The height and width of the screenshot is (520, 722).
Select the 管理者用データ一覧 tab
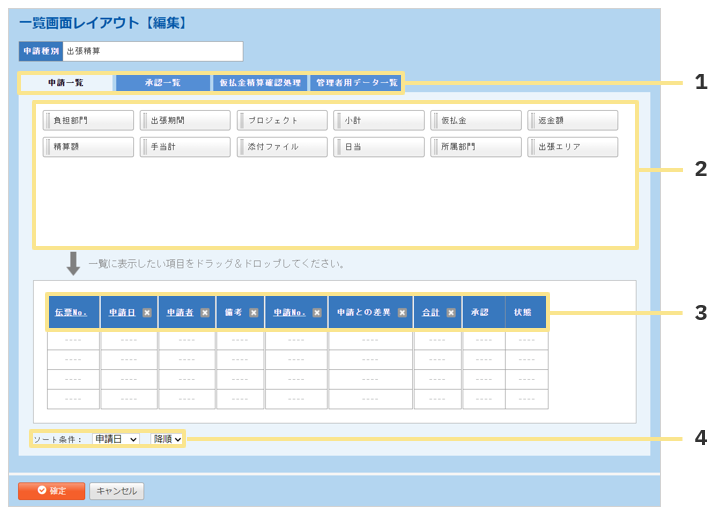356,83
